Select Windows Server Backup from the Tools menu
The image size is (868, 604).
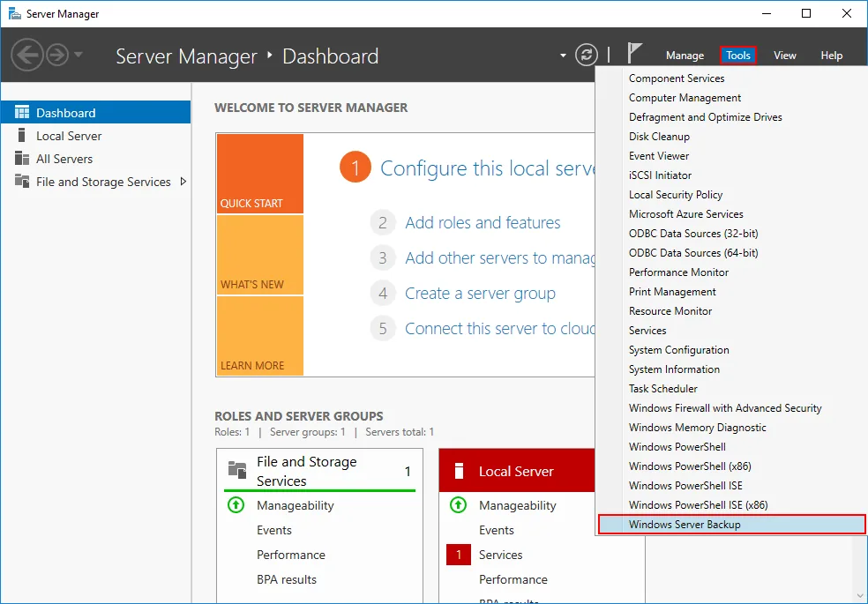(x=686, y=524)
